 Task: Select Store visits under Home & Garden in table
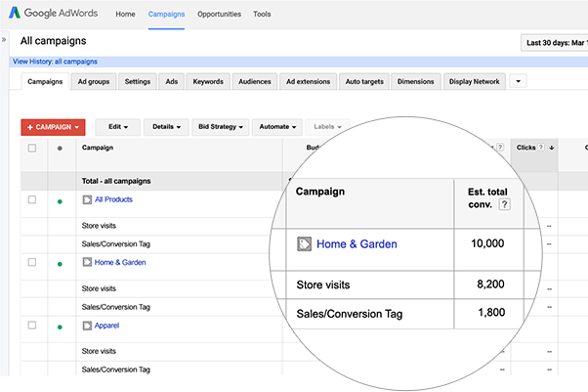coord(99,288)
